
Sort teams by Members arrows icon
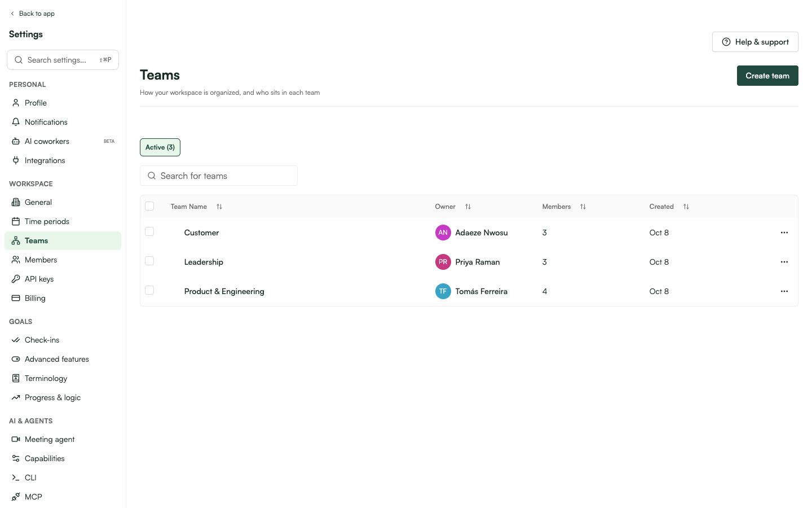tap(583, 207)
